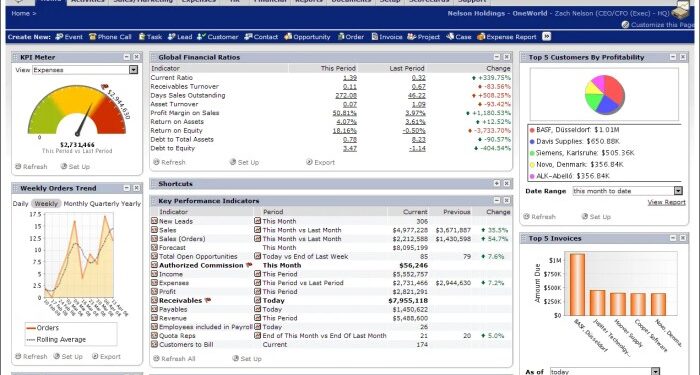Click the Payables row KPI icon
Screen dimensions: 700x375
[x=154, y=309]
